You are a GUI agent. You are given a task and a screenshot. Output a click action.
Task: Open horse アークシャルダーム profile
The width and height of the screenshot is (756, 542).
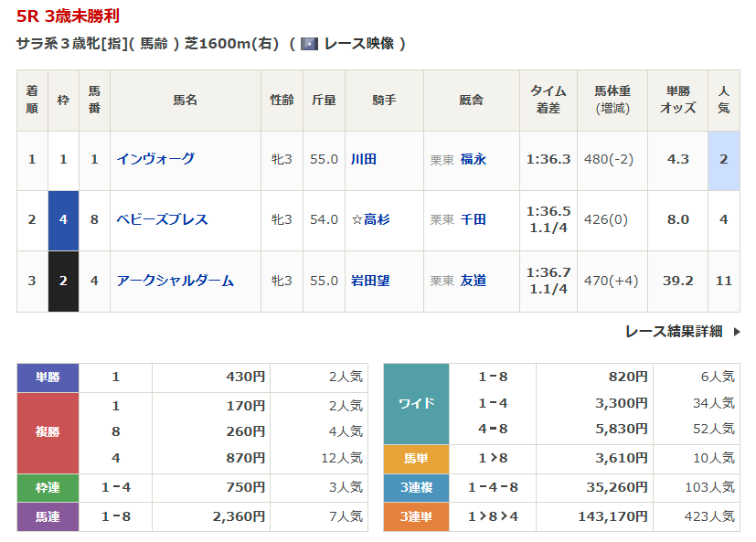tap(175, 281)
